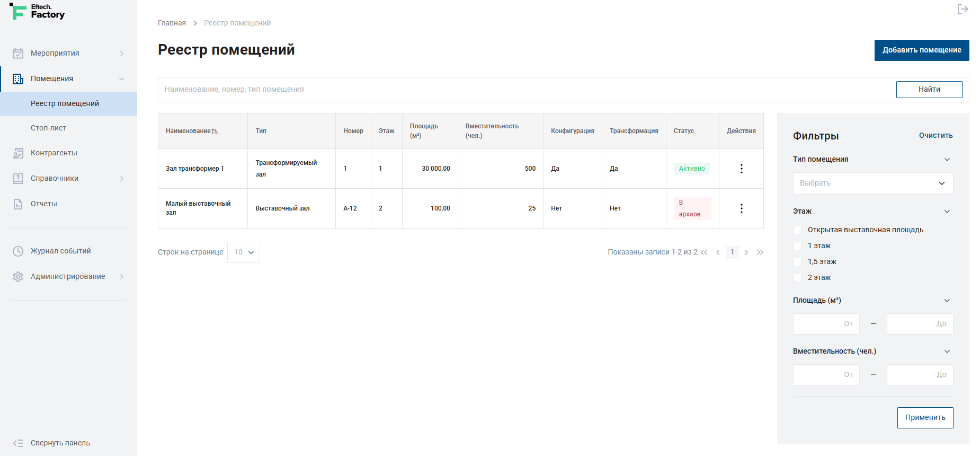Check the 1 этаж filter checkbox
Screen dimensions: 980x456
(x=797, y=246)
